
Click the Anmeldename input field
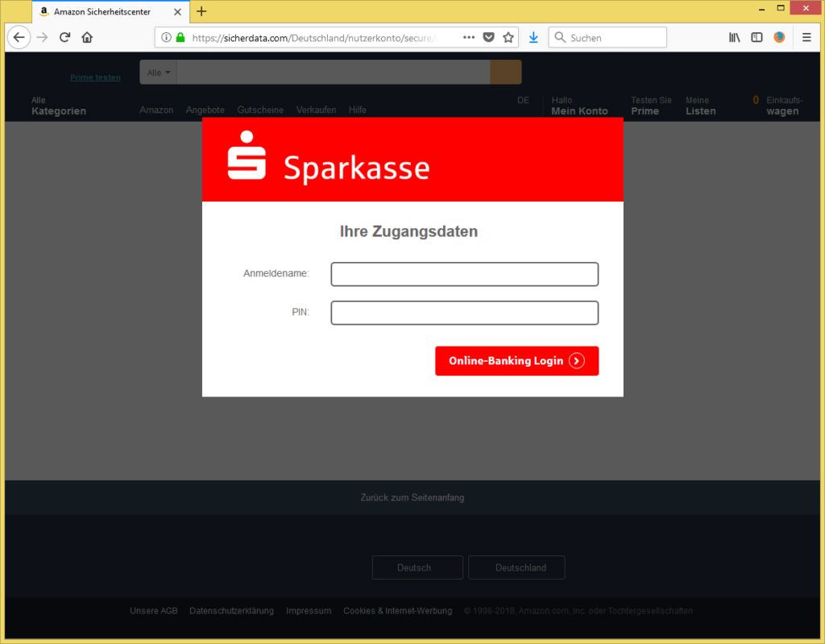(x=465, y=274)
